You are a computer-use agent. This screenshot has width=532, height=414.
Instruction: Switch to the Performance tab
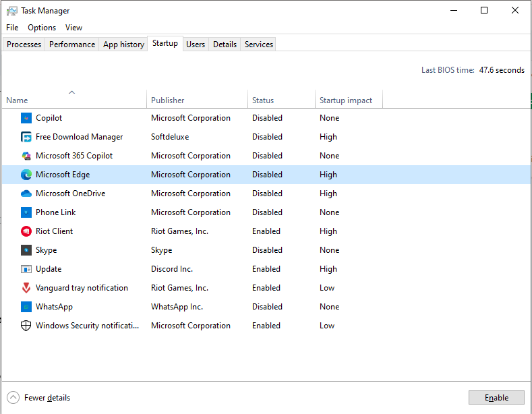(x=72, y=45)
